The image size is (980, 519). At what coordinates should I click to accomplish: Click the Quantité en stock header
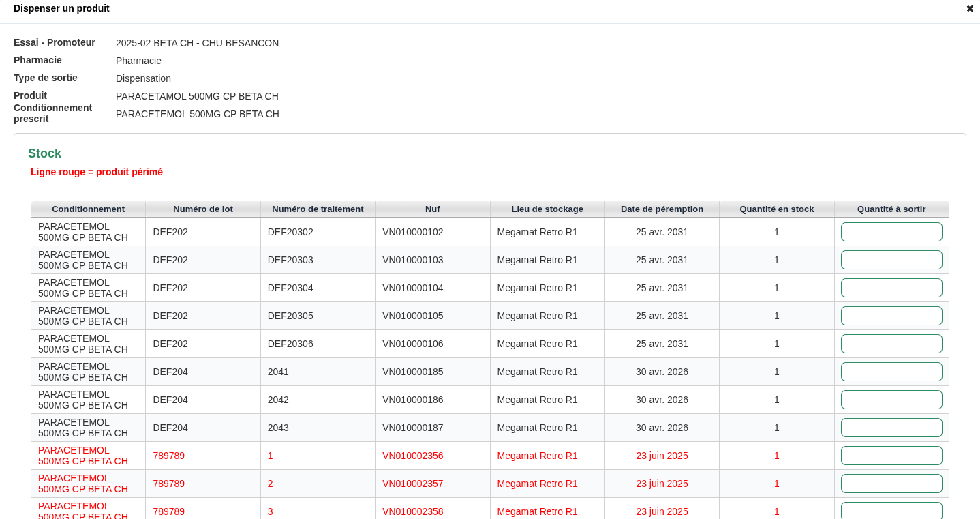point(776,209)
